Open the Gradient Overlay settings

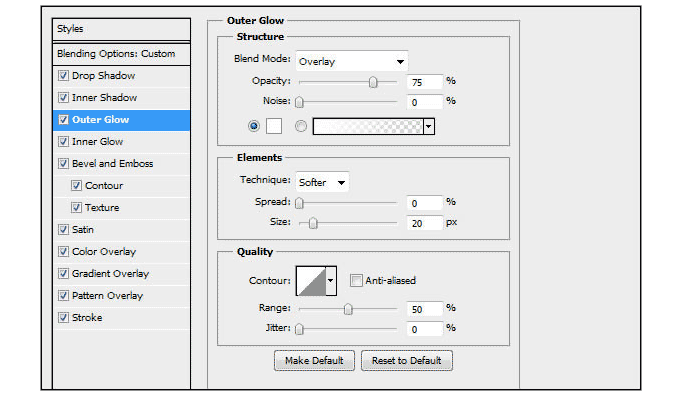click(x=110, y=274)
